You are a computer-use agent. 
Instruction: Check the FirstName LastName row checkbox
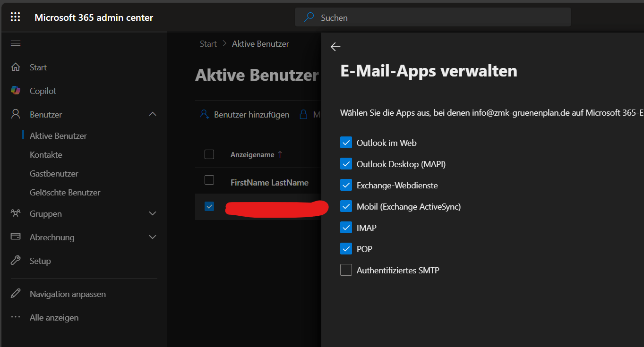[209, 180]
